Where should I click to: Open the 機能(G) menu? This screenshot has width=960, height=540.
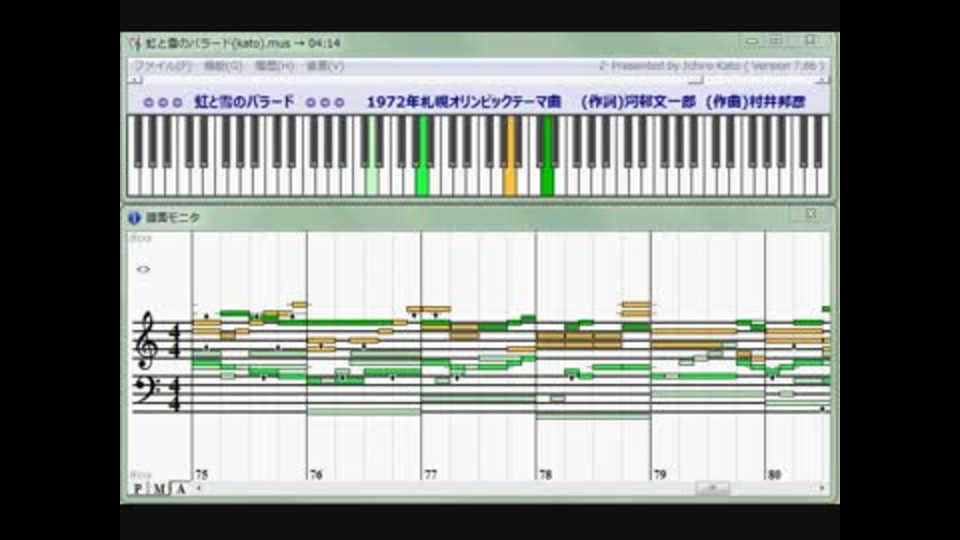pyautogui.click(x=223, y=66)
